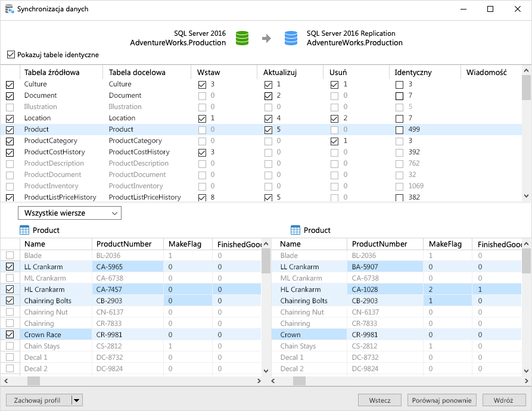
Task: Click the source Product table grid icon
Action: point(24,231)
